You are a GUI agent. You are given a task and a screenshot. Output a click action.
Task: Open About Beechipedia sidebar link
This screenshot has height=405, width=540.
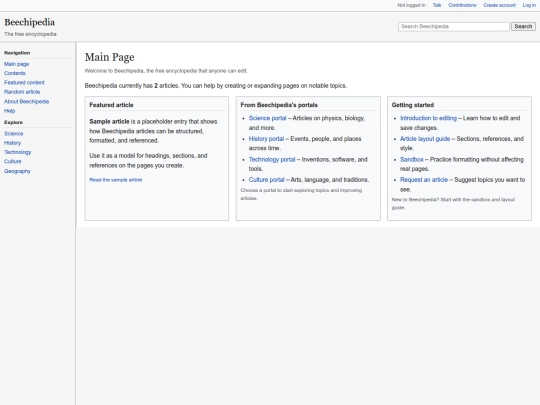point(27,102)
